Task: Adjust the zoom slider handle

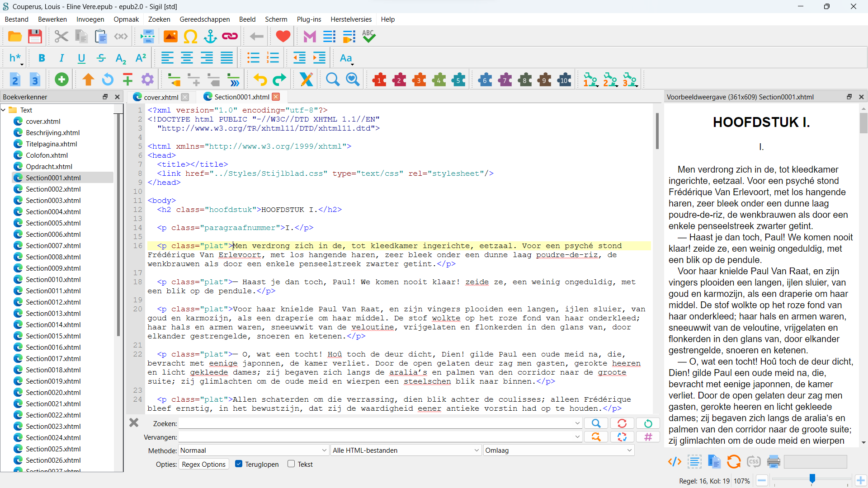Action: [x=812, y=479]
